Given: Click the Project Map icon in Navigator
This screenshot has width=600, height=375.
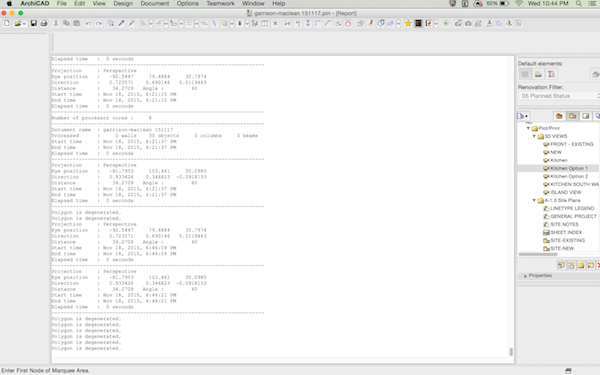Looking at the screenshot, I should [x=559, y=116].
